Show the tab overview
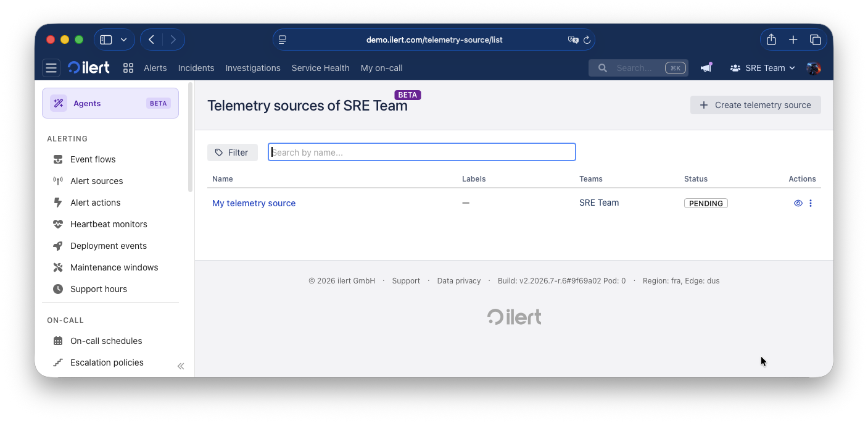868x423 pixels. point(816,40)
